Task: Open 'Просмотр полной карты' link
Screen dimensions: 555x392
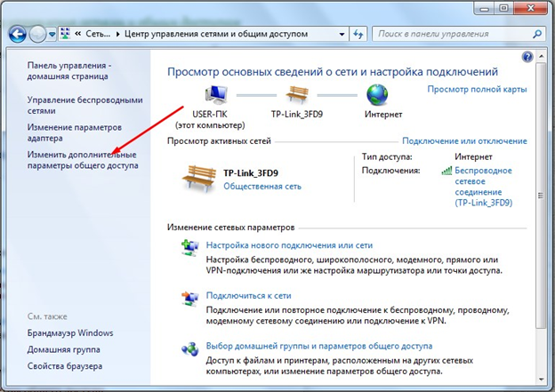Action: coord(477,89)
